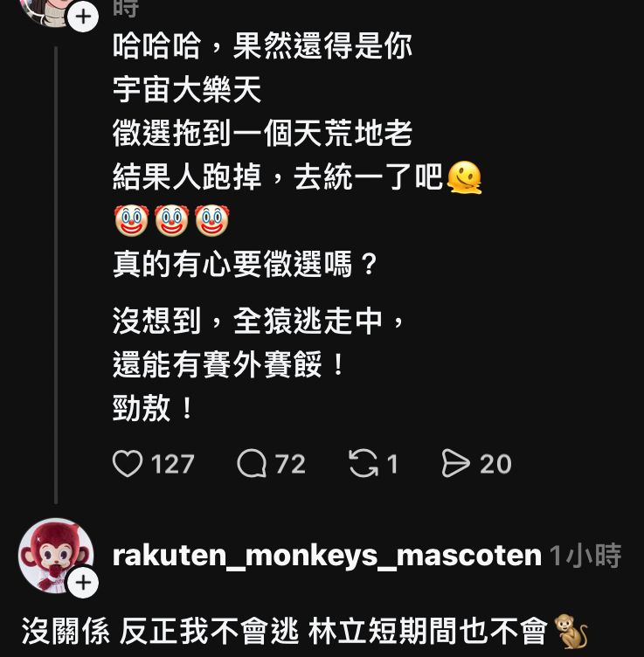Tap the share count showing 20

495,464
